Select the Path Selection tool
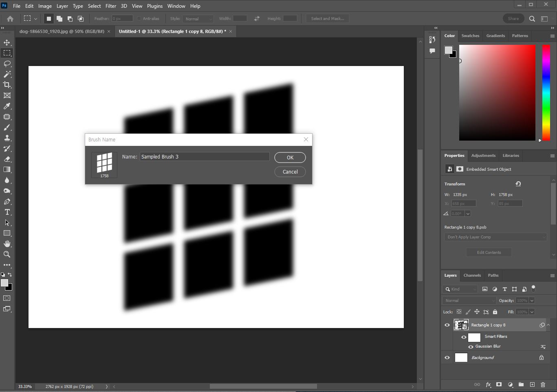This screenshot has height=392, width=557. (7, 222)
